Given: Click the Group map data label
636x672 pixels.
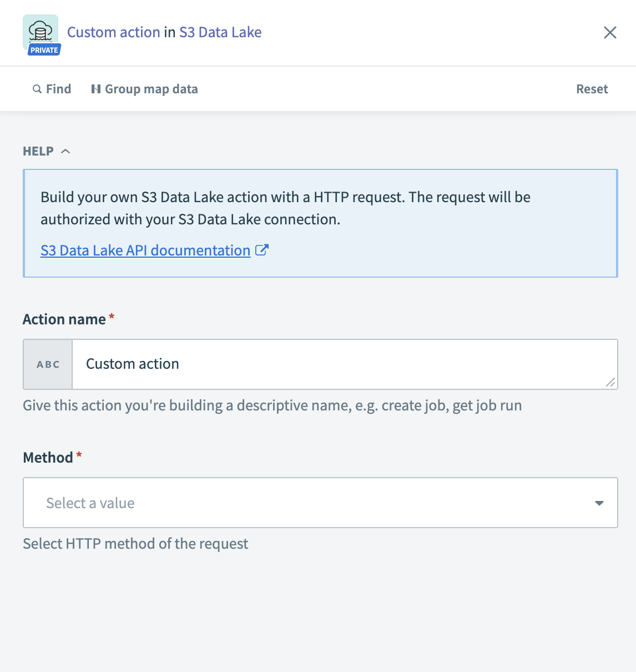Looking at the screenshot, I should pyautogui.click(x=152, y=89).
